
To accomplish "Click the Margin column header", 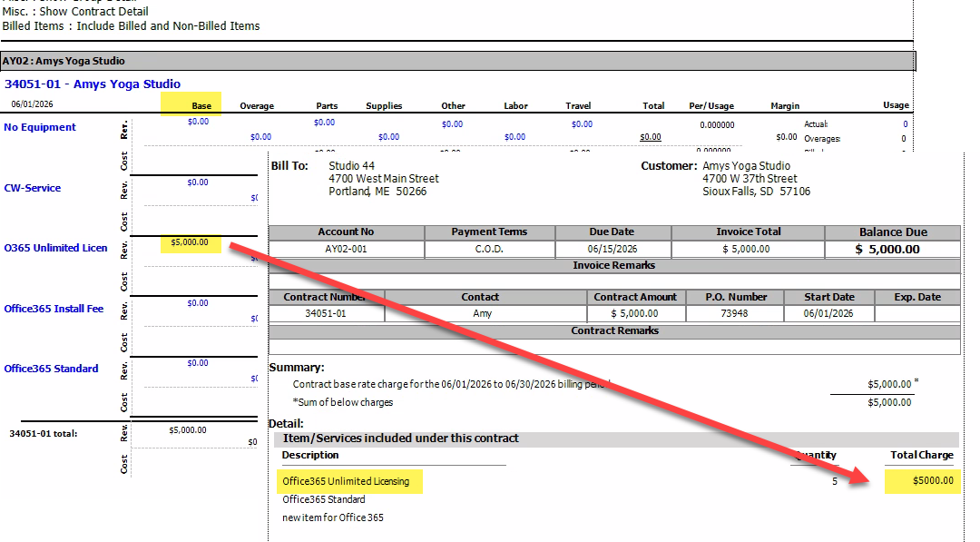I will (785, 105).
